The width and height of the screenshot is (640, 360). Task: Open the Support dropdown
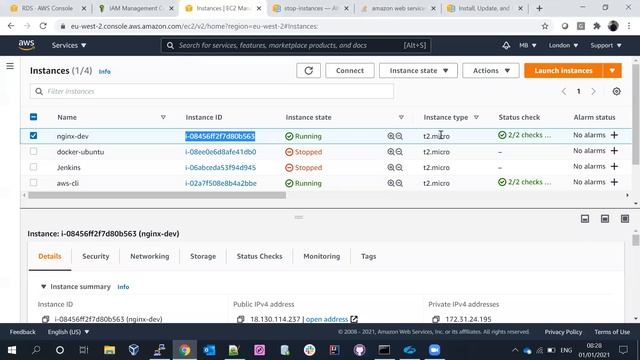(x=606, y=45)
